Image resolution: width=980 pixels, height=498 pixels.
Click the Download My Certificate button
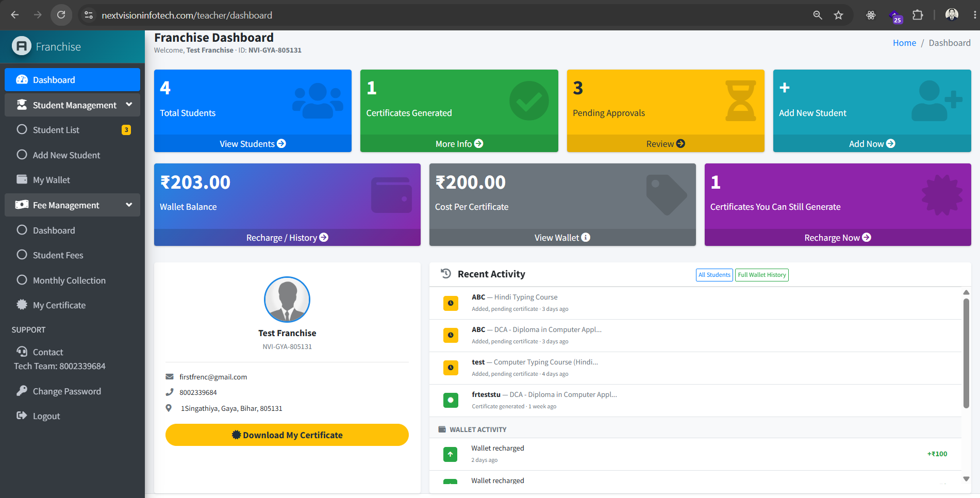287,435
